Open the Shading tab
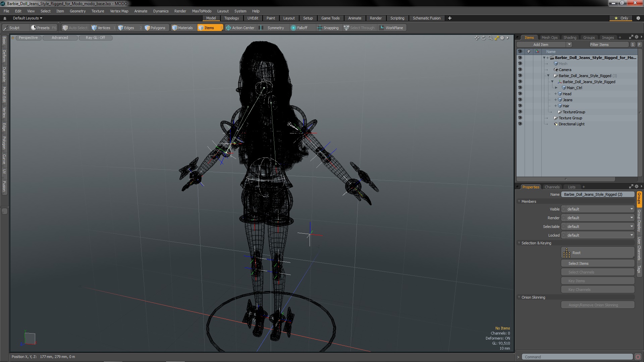644x362 pixels. click(570, 38)
